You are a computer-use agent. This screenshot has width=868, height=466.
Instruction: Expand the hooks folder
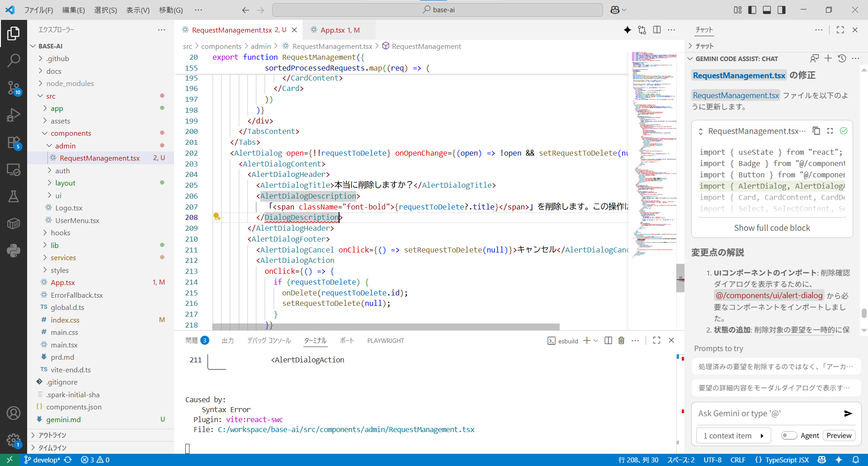pyautogui.click(x=60, y=233)
